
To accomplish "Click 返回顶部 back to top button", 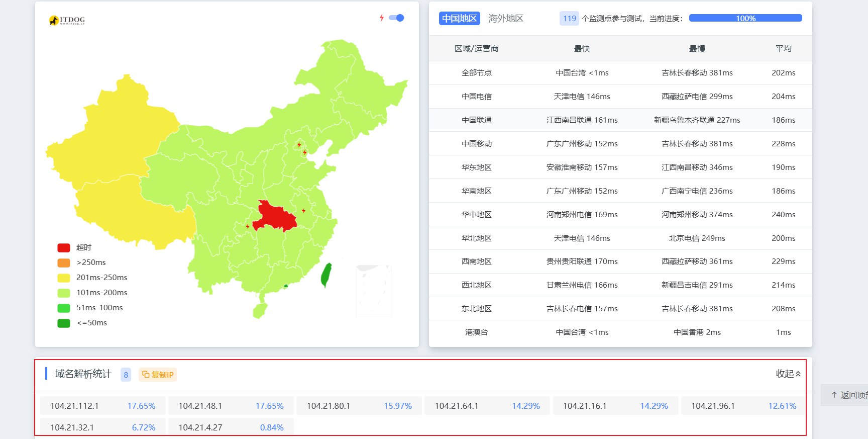I will tap(848, 395).
